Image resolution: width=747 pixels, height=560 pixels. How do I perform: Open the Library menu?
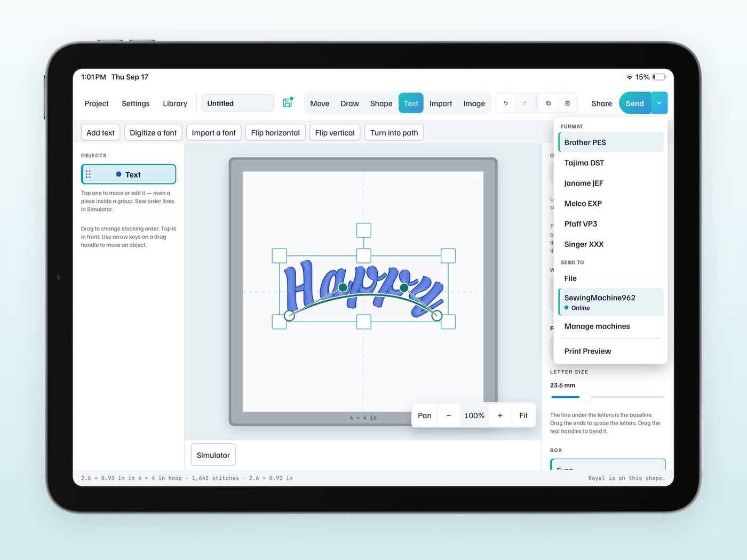[x=175, y=103]
